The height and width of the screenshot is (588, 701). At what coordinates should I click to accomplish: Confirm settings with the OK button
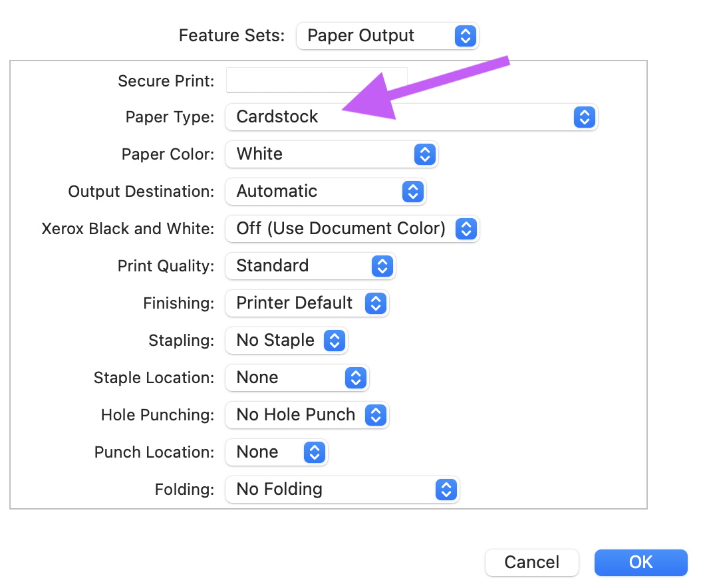coord(640,562)
